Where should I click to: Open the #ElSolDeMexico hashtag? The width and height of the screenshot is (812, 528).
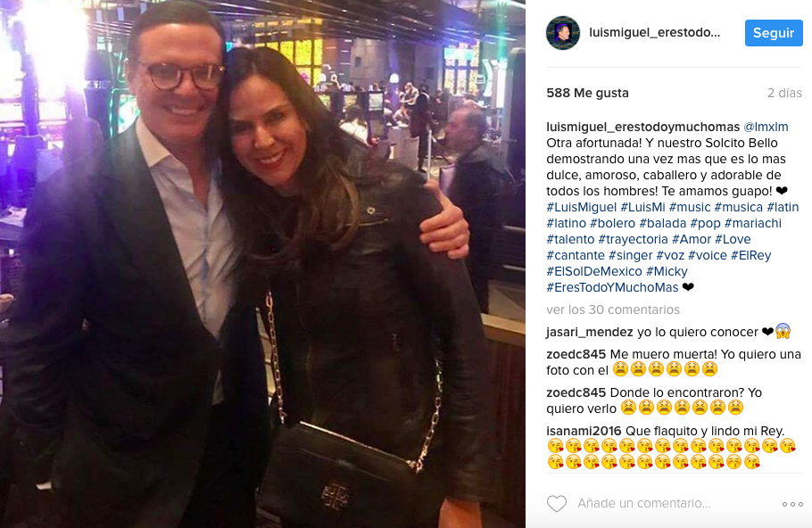click(x=594, y=271)
